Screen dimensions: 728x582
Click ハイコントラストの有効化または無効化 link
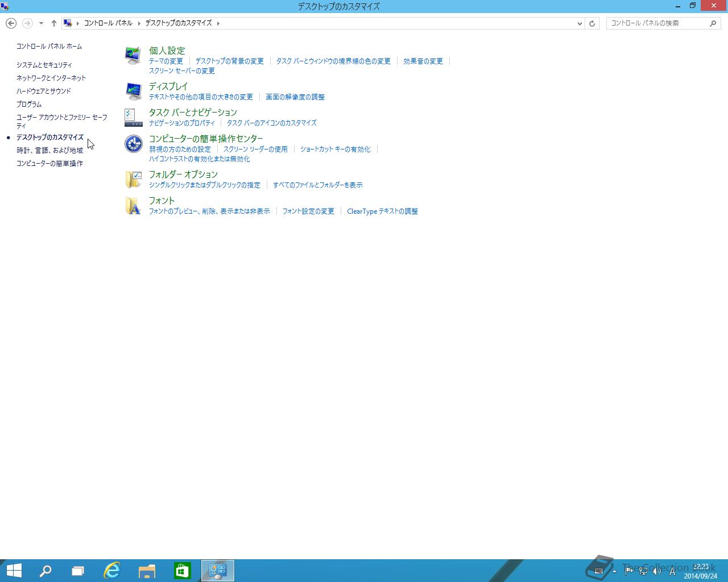click(x=199, y=159)
